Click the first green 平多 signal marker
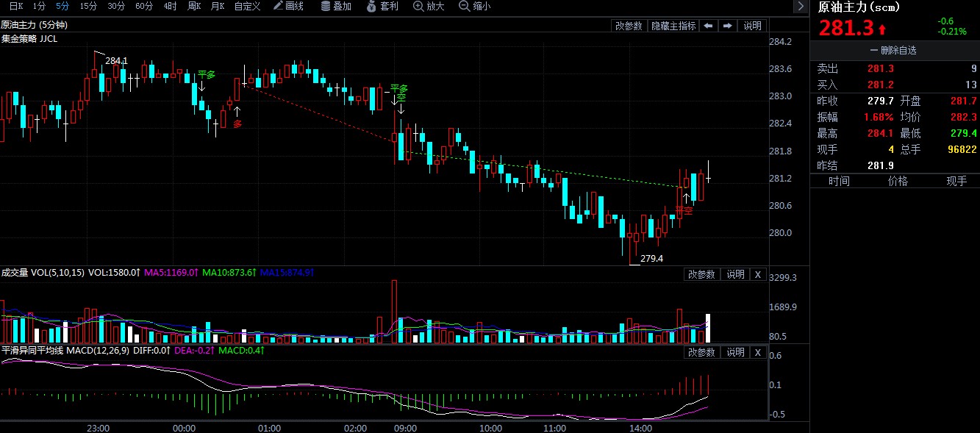The height and width of the screenshot is (433, 980). [x=207, y=74]
